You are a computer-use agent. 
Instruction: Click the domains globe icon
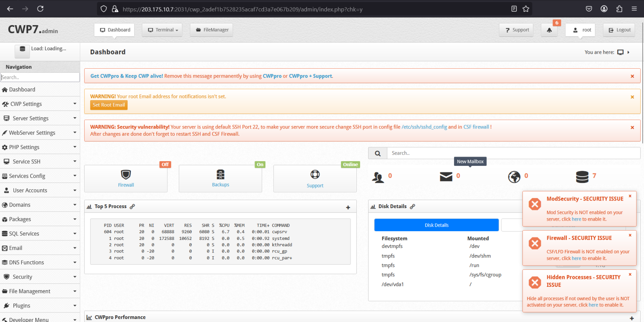pos(514,177)
